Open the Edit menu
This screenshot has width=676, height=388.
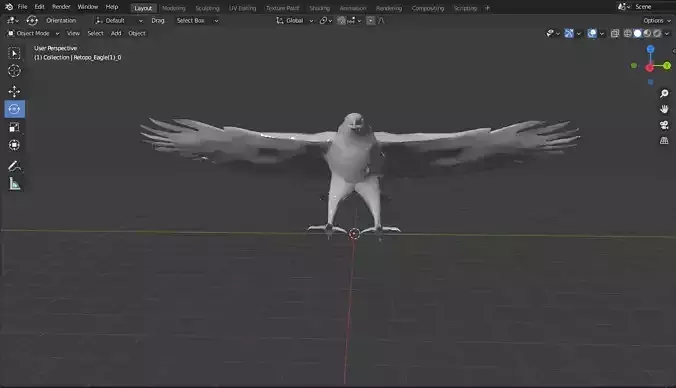pos(39,7)
